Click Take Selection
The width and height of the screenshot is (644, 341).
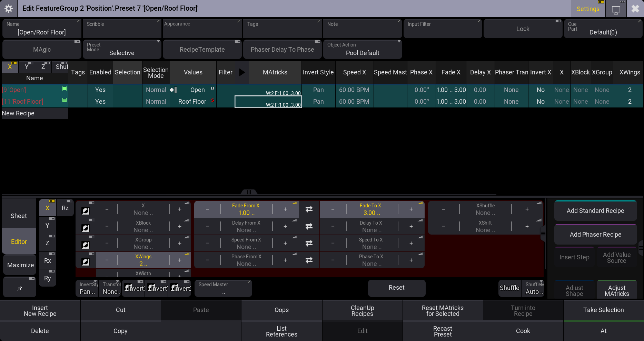[604, 310]
